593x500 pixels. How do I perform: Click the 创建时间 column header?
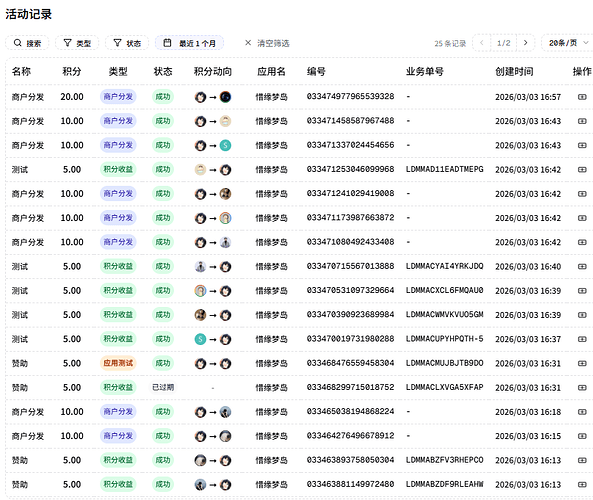tap(514, 71)
